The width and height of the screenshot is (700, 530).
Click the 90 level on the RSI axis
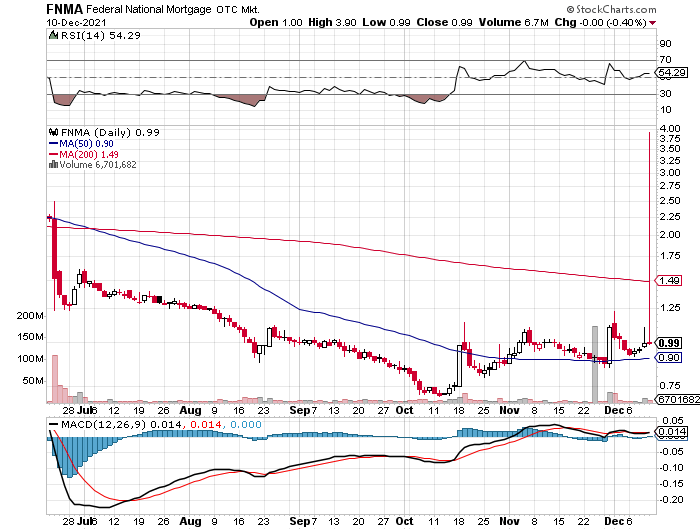pos(666,43)
